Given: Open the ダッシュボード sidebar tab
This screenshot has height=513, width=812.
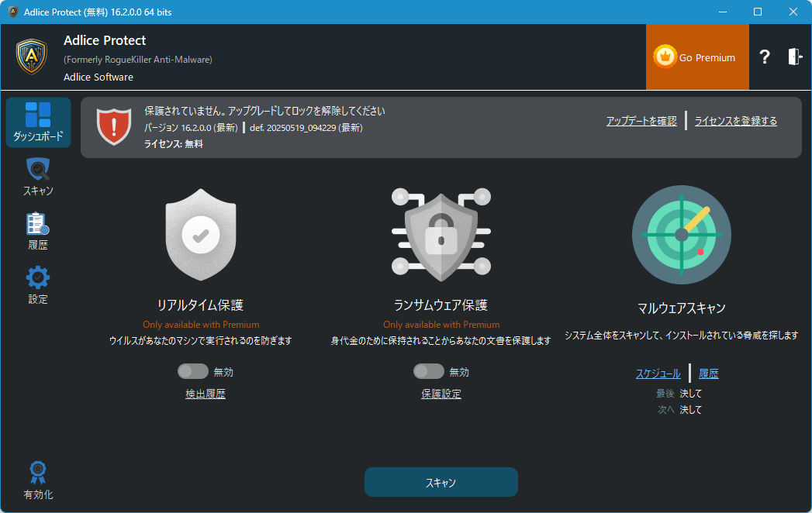Looking at the screenshot, I should point(38,122).
